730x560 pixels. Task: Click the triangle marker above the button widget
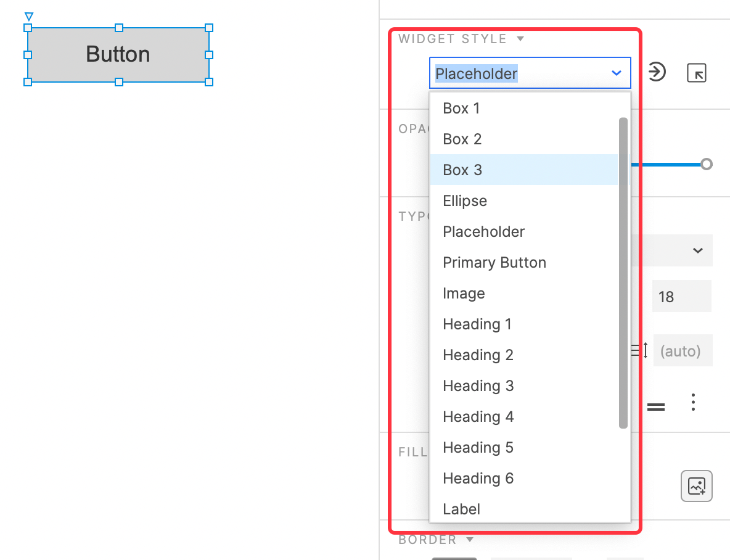29,17
